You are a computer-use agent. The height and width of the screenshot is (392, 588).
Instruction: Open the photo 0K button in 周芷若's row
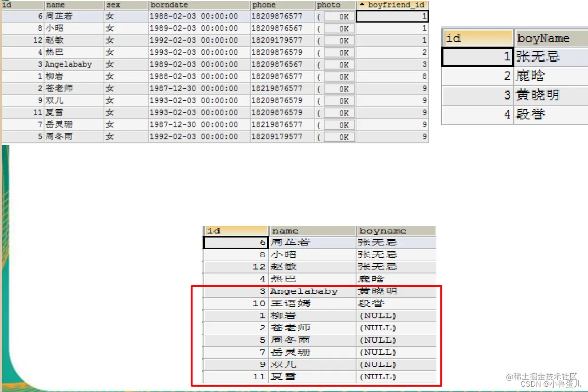click(339, 16)
